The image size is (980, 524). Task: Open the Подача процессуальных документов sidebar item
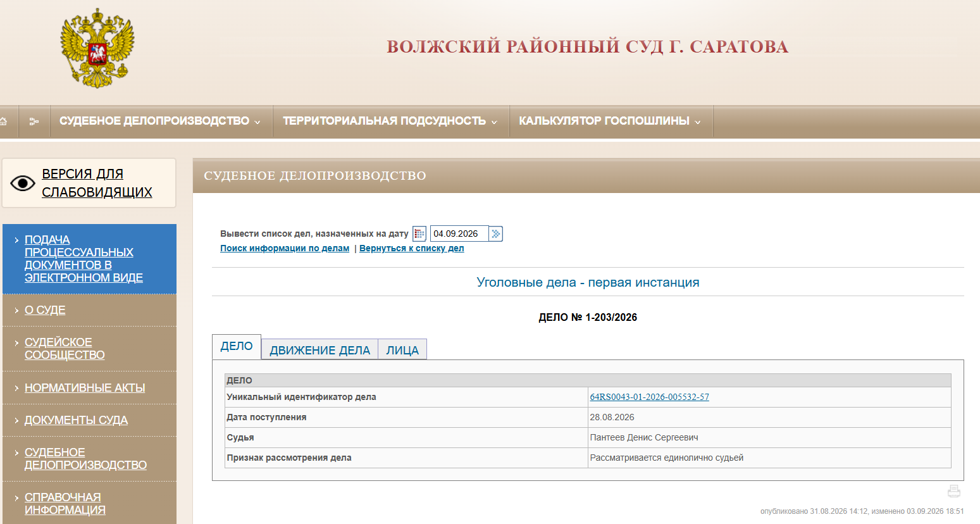pos(84,259)
